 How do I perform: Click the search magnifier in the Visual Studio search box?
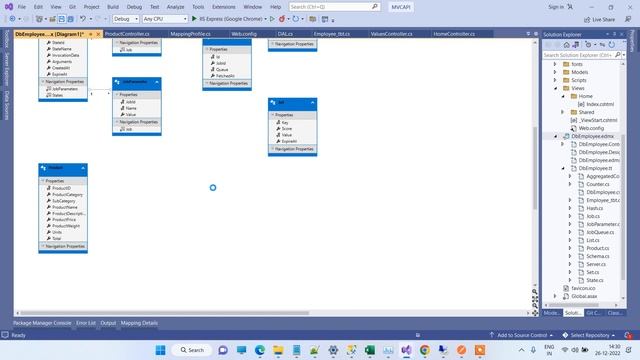coord(374,7)
